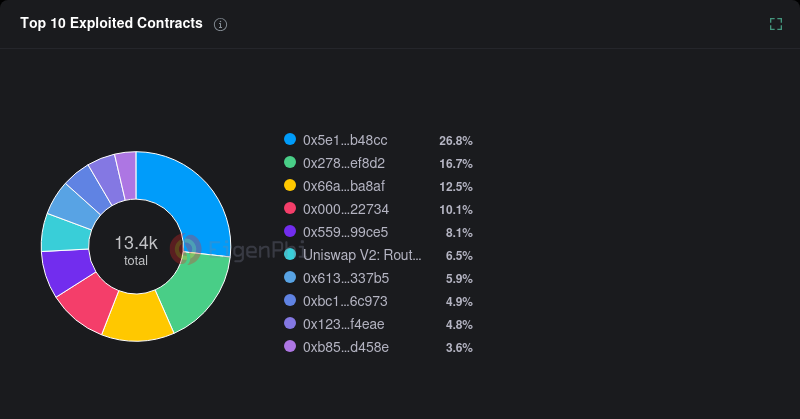Open the Uniswap V2: Router contract label
This screenshot has height=419, width=800.
click(362, 256)
